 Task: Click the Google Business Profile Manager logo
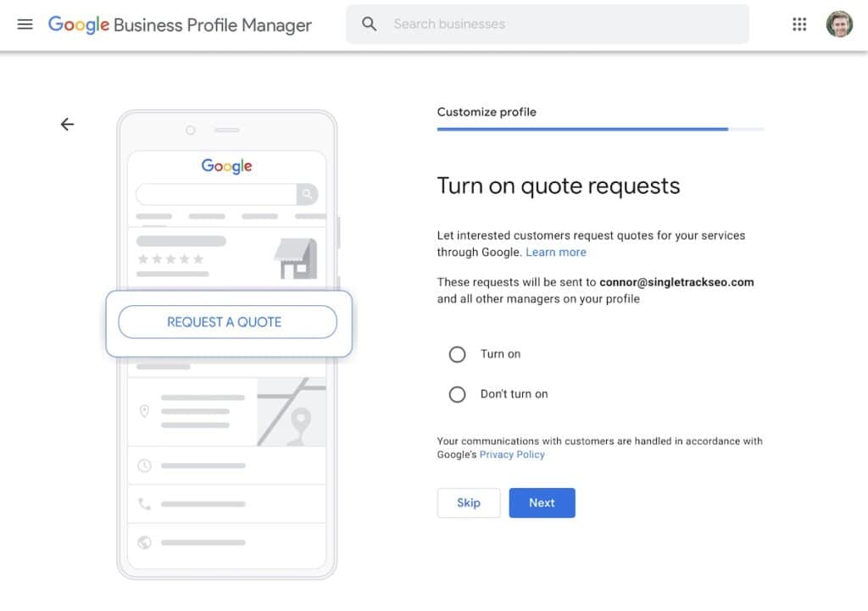pyautogui.click(x=180, y=25)
